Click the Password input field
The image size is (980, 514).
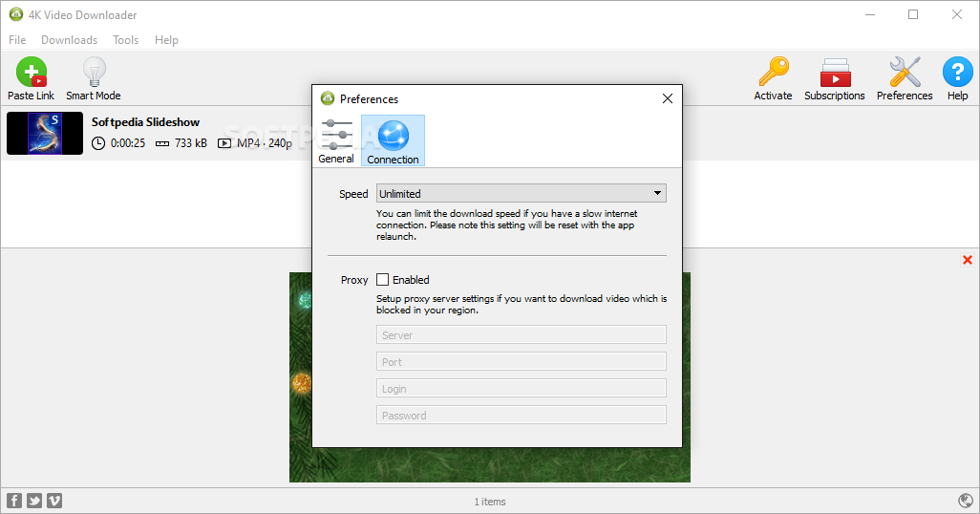[x=522, y=416]
